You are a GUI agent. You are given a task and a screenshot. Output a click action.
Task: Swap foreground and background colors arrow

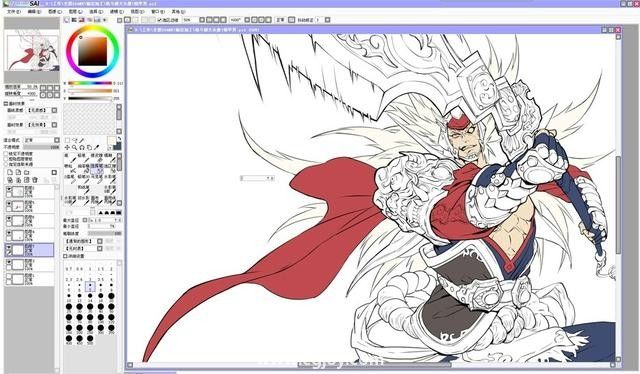(119, 139)
